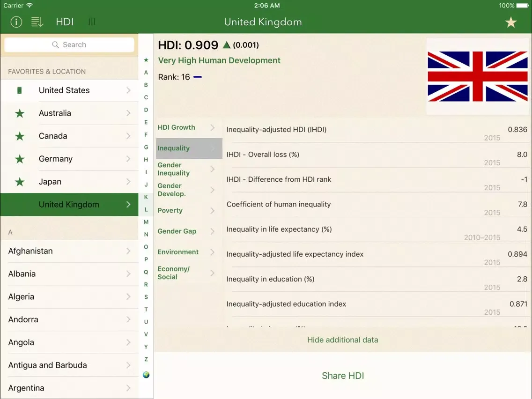The height and width of the screenshot is (399, 532).
Task: Select Antigua and Barbuda in the list
Action: click(x=69, y=365)
